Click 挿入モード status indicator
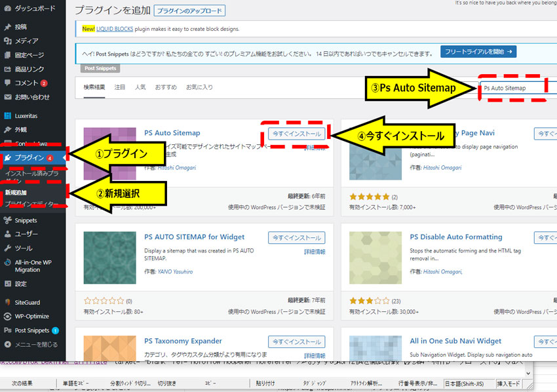The height and width of the screenshot is (392, 557). pos(508,383)
